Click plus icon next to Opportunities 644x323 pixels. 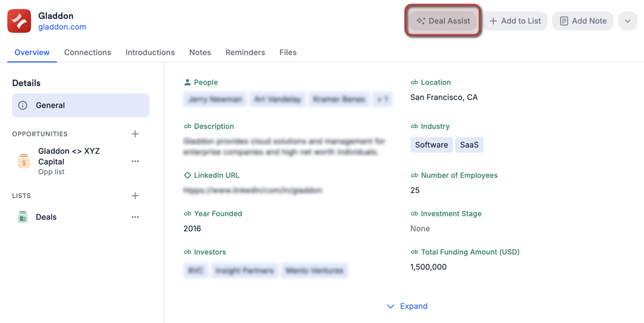135,134
